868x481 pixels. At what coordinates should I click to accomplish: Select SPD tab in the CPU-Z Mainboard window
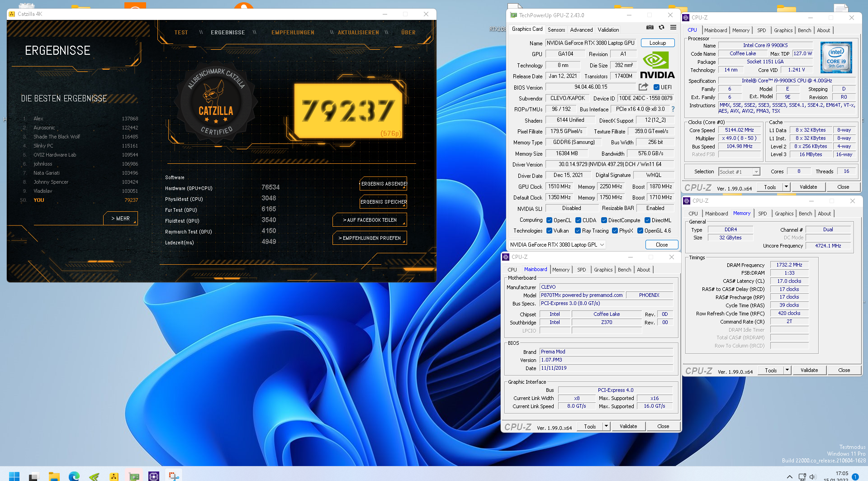[x=581, y=270]
